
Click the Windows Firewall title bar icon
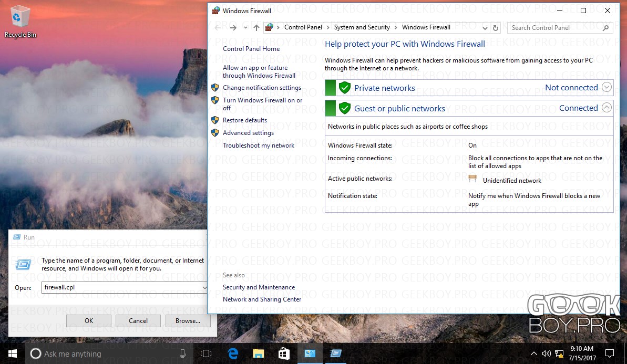[x=216, y=11]
